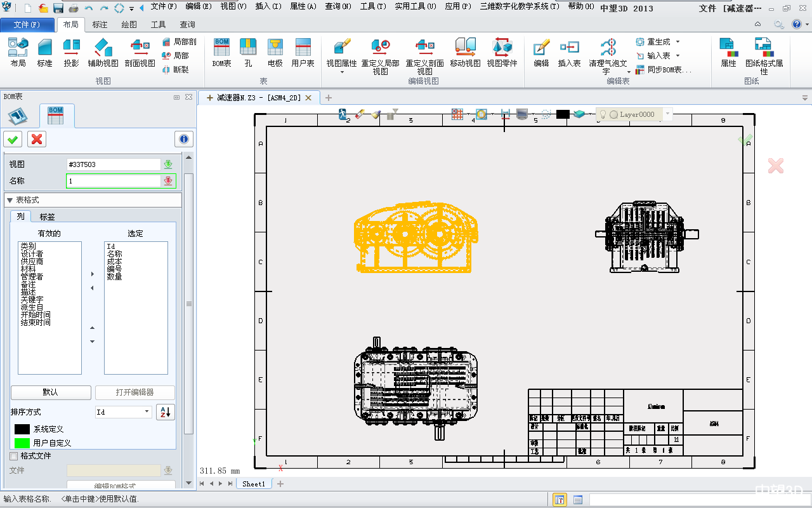Open the 剖面视图 section view tool
Viewport: 812px width, 508px height.
(x=140, y=52)
